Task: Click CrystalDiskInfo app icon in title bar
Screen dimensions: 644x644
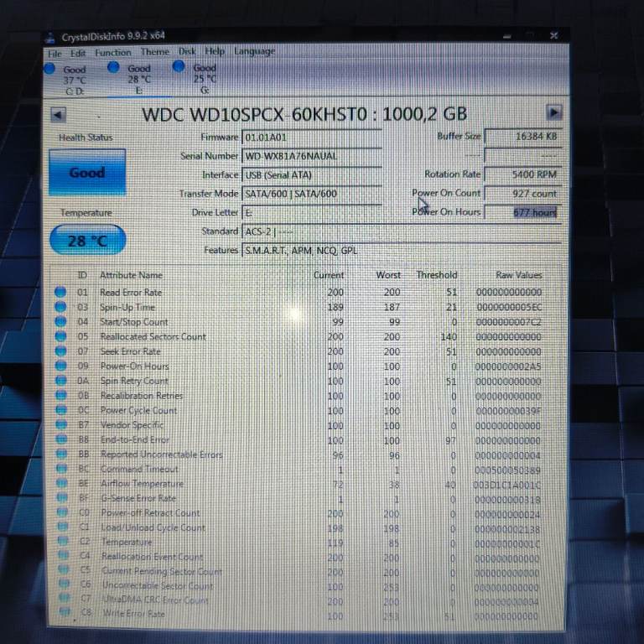Action: [50, 38]
